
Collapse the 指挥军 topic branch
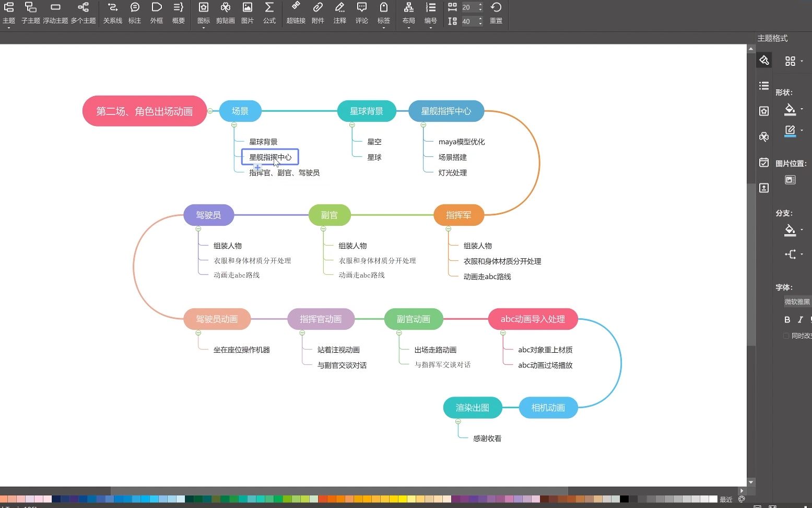pyautogui.click(x=448, y=229)
